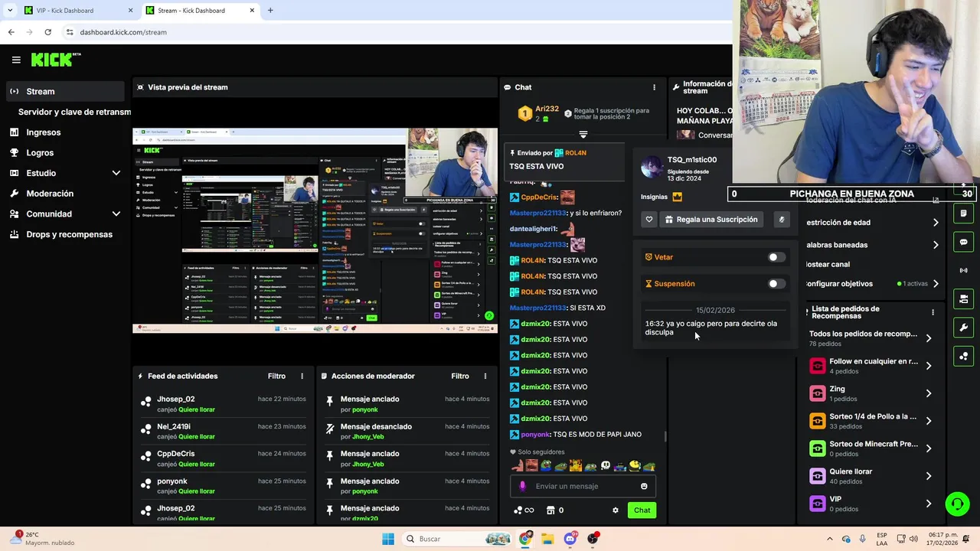This screenshot has width=980, height=551.
Task: Click the mute microphone icon in user card
Action: [781, 220]
